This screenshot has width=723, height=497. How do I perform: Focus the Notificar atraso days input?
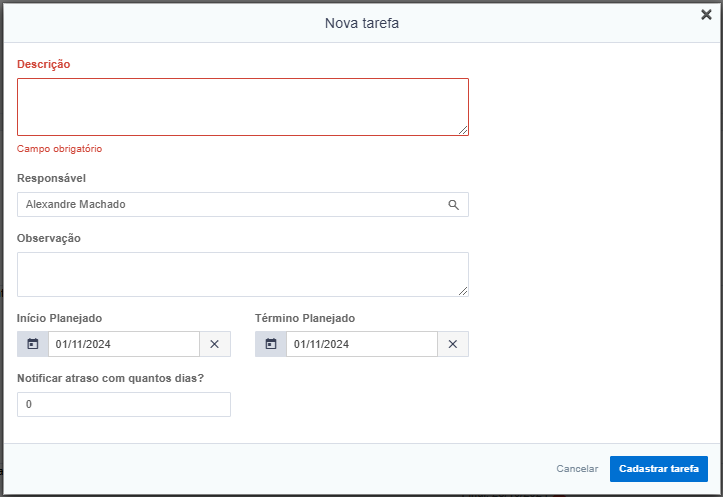[124, 405]
